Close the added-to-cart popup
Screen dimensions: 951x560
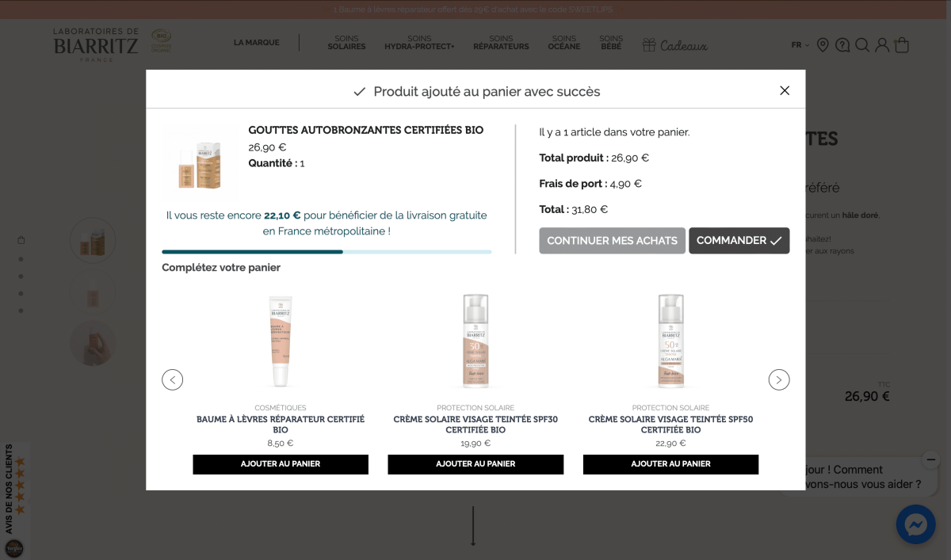tap(785, 90)
